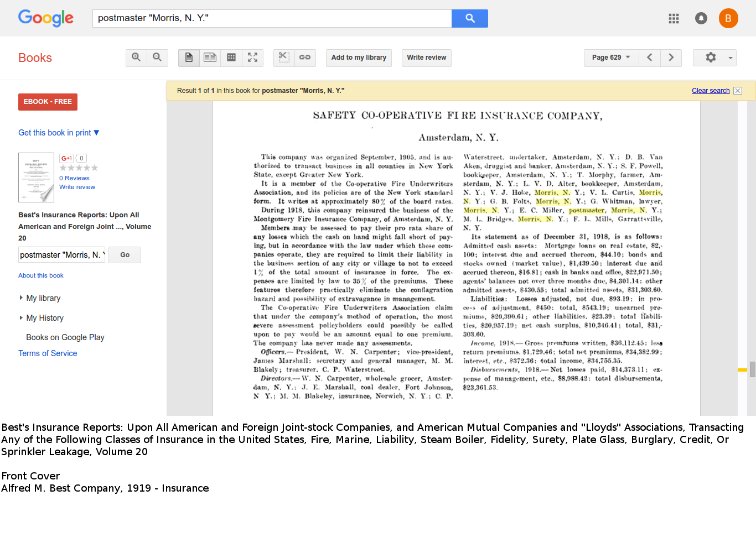Open Terms of Service

[x=48, y=353]
